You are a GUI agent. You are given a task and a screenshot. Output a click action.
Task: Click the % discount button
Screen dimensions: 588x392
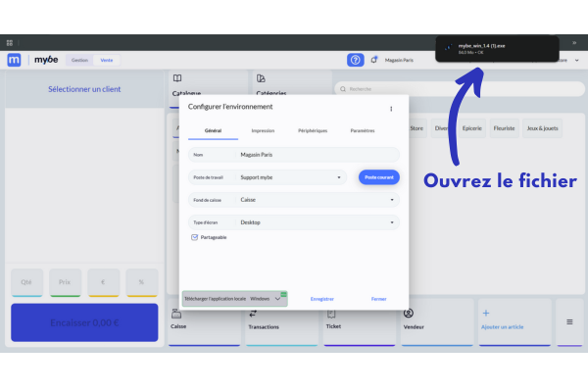click(x=142, y=282)
